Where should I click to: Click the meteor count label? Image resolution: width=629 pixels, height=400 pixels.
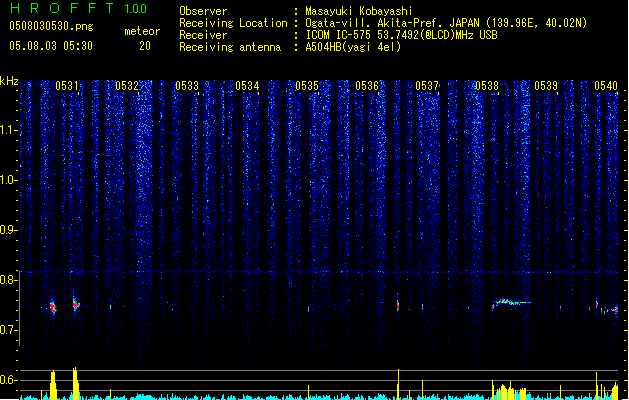142,31
